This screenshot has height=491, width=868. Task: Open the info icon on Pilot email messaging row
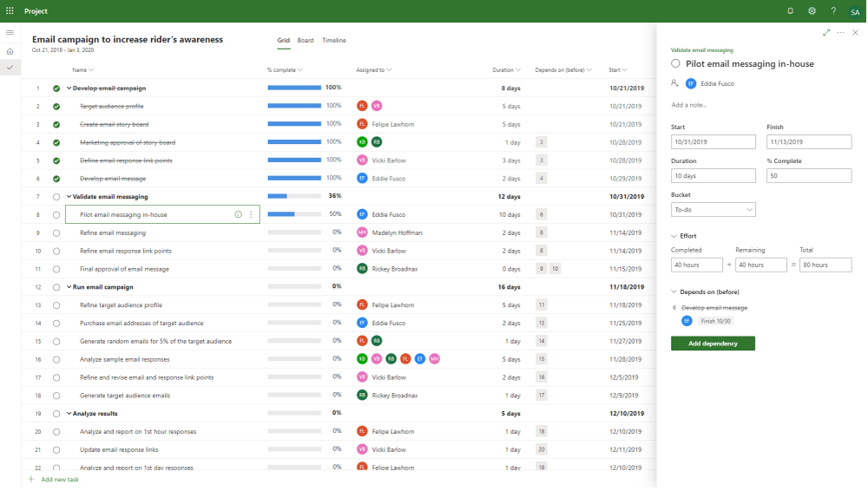(x=238, y=215)
